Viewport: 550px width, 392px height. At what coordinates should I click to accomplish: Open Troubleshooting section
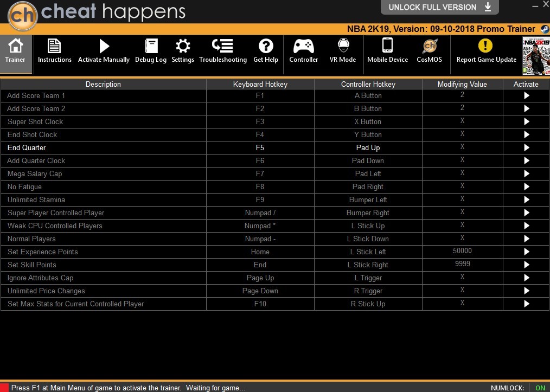click(223, 51)
